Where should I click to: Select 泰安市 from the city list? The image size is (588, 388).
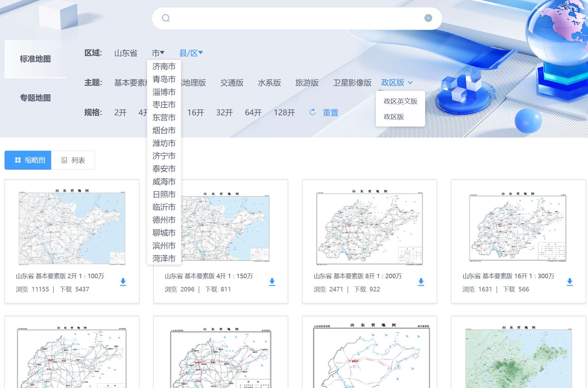tap(164, 169)
